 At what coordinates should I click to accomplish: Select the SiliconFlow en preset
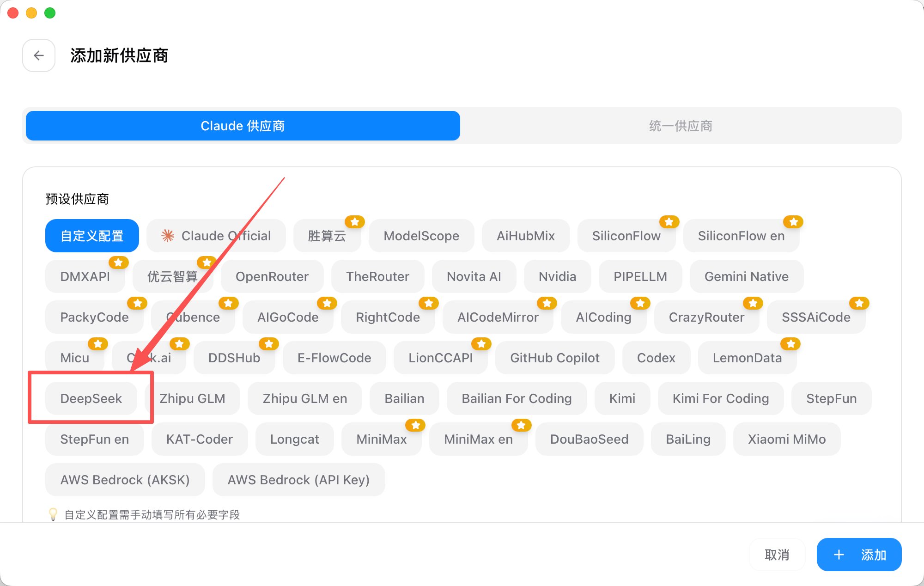click(741, 236)
